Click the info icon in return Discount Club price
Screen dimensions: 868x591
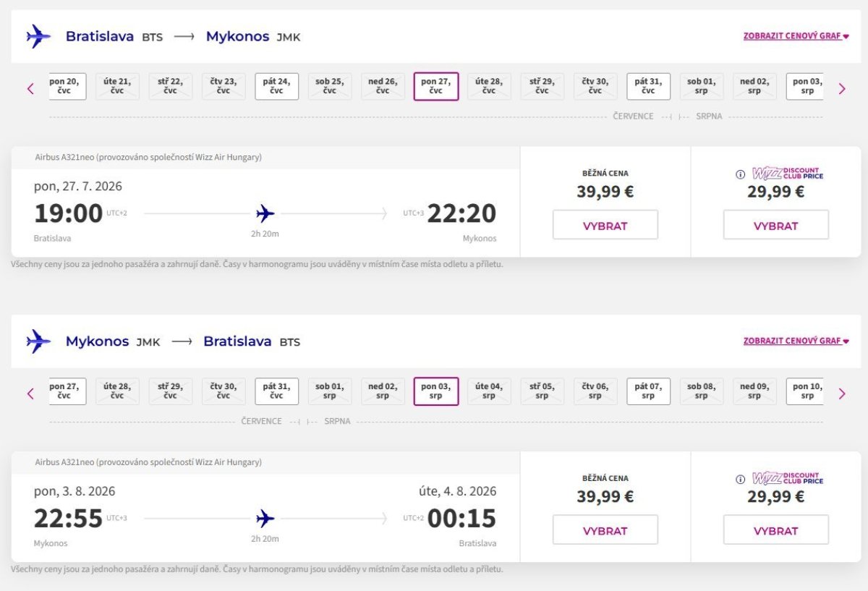(x=740, y=479)
